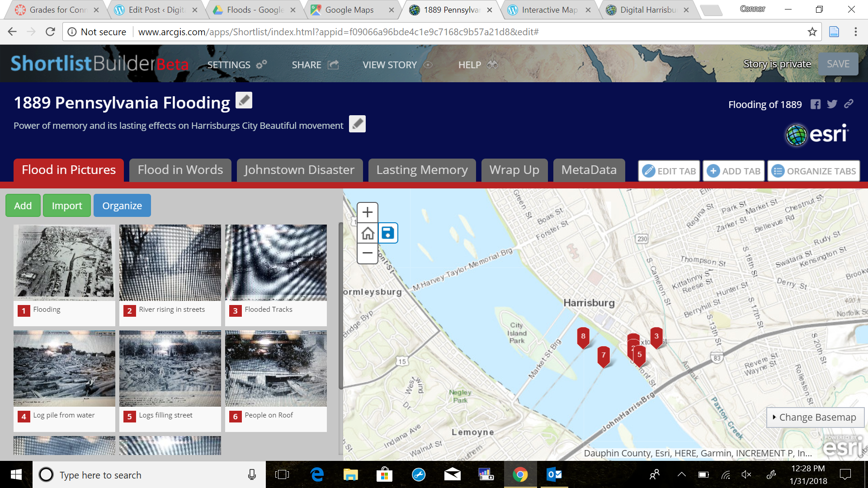Zoom out on the map

[x=368, y=253]
